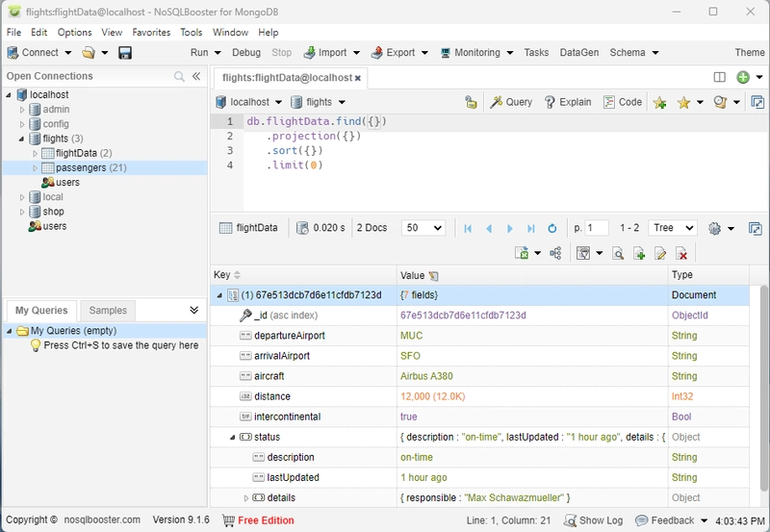The width and height of the screenshot is (770, 532).
Task: Open the flights database selector dropdown
Action: pos(342,102)
